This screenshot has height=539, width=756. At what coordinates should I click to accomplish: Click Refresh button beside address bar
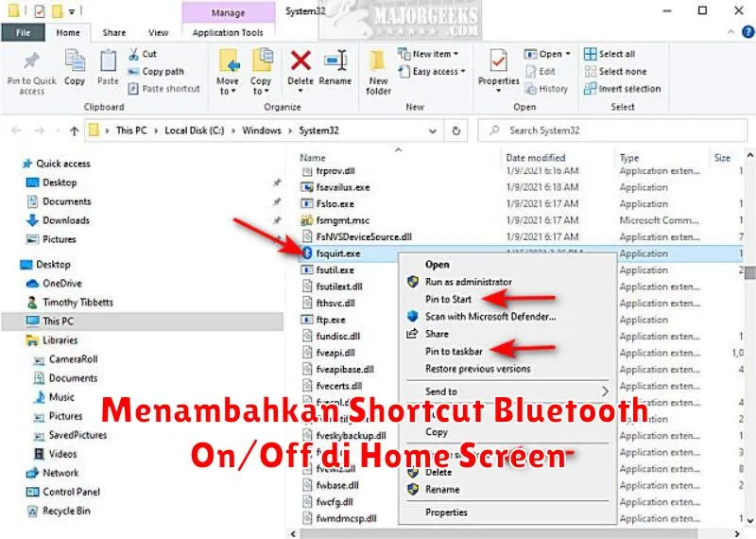tap(455, 130)
